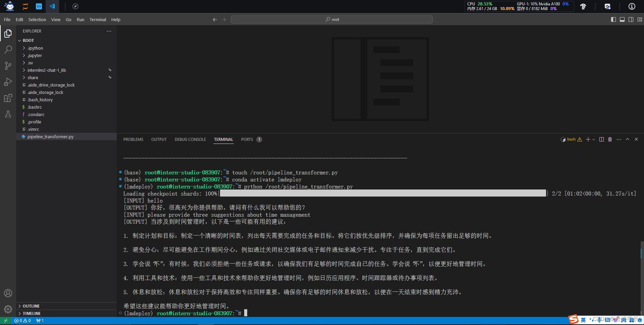This screenshot has height=325, width=644.
Task: Open the Manage gear icon
Action: [x=8, y=309]
